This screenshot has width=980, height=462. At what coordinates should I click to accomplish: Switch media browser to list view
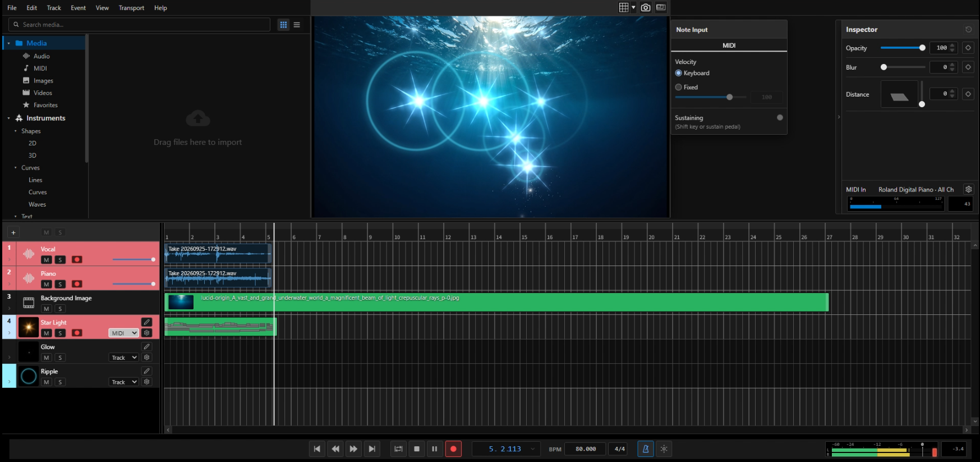point(297,25)
